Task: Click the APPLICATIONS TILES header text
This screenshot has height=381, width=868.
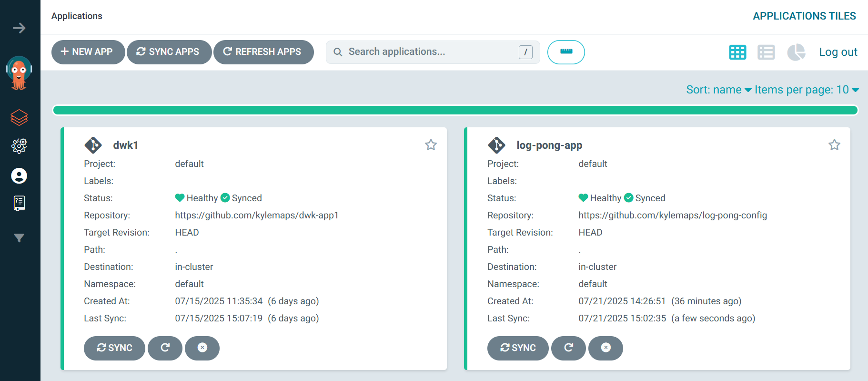Action: click(x=804, y=16)
